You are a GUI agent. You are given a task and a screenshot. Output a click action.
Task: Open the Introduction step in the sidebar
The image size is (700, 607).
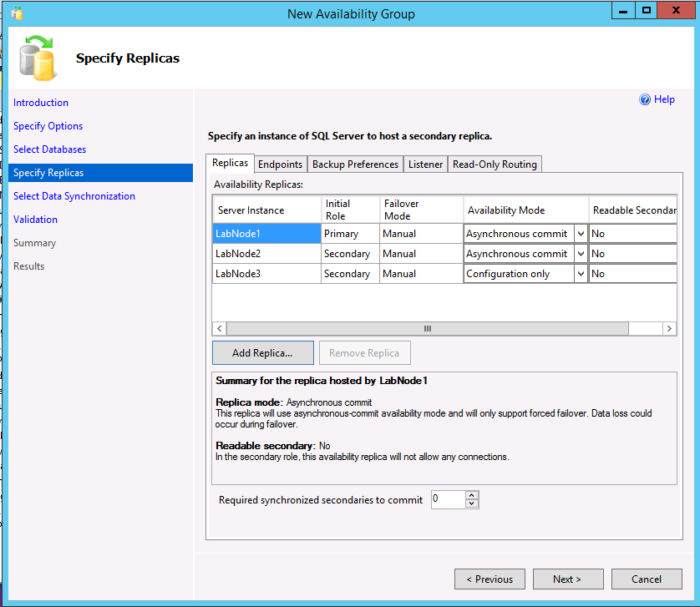pyautogui.click(x=40, y=102)
